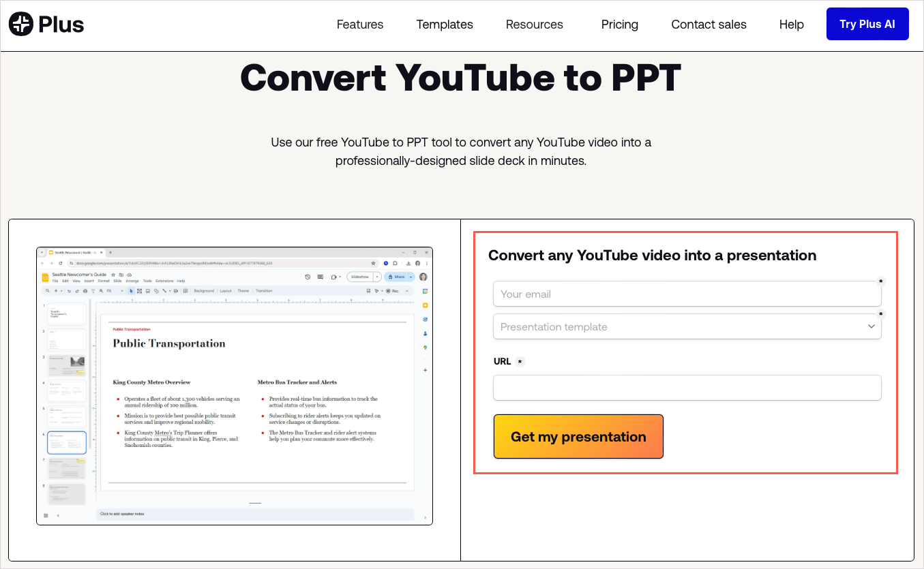924x569 pixels.
Task: Open the Maps side panel icon in Slides
Action: (x=425, y=348)
